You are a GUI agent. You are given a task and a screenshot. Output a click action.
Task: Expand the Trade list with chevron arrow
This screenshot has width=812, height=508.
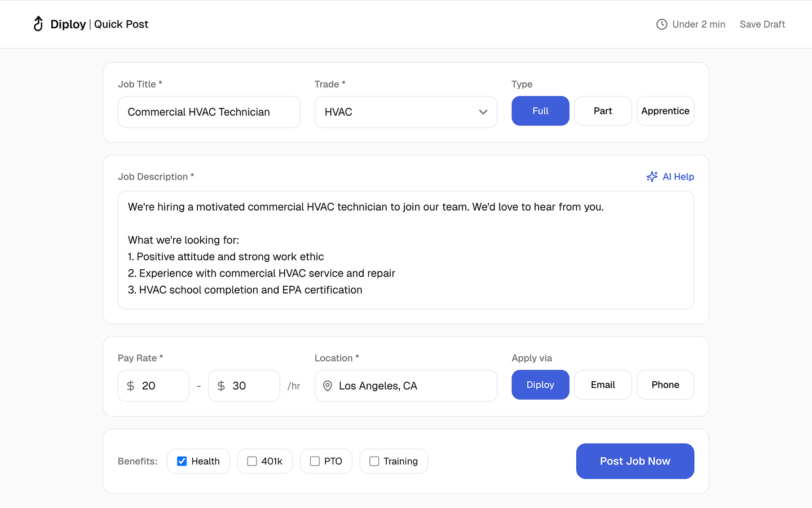coord(483,112)
